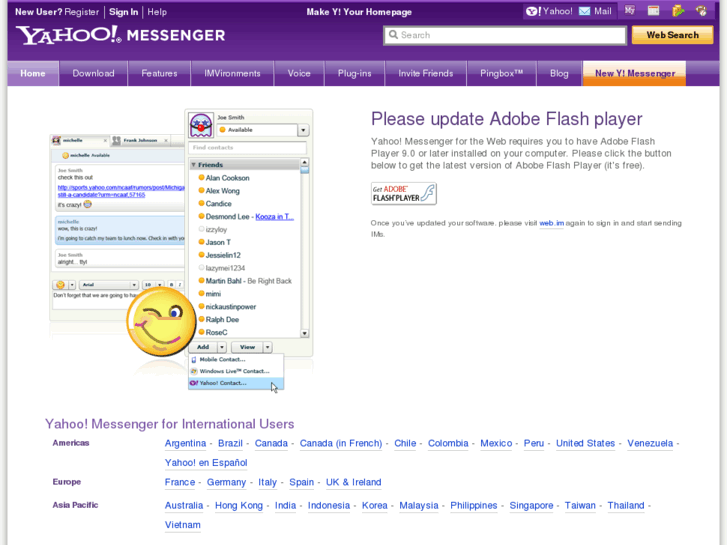Collapse the Friends group
This screenshot has height=545, width=727.
(193, 165)
